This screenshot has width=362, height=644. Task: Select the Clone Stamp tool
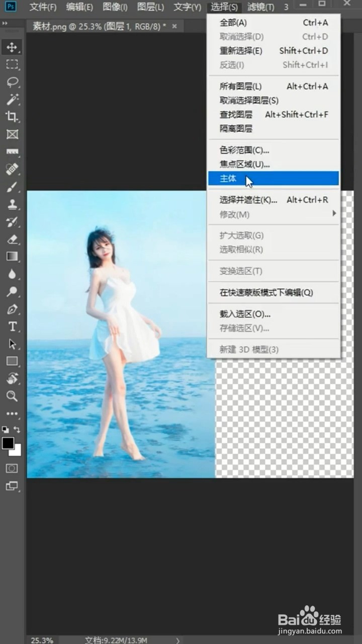point(12,204)
